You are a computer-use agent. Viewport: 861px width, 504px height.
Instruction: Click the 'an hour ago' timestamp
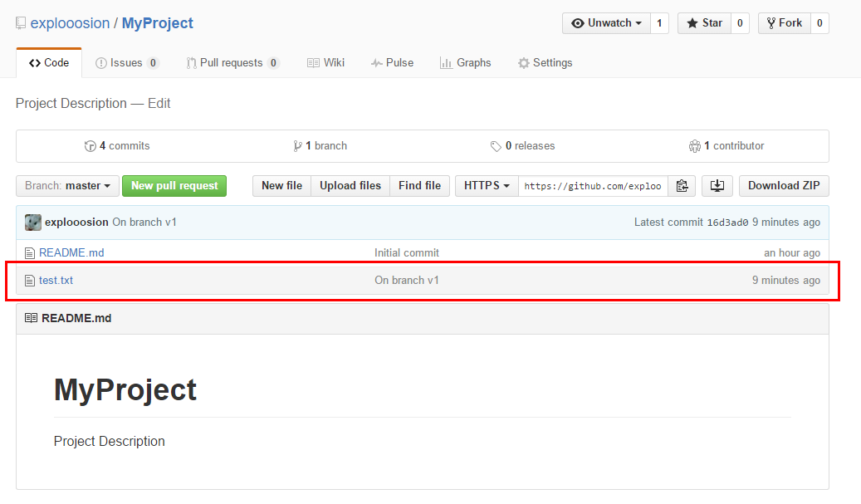(x=792, y=253)
